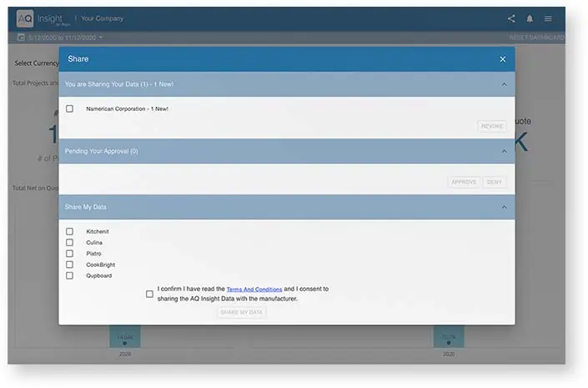
Task: Tick the terms consent checkbox
Action: pos(149,294)
